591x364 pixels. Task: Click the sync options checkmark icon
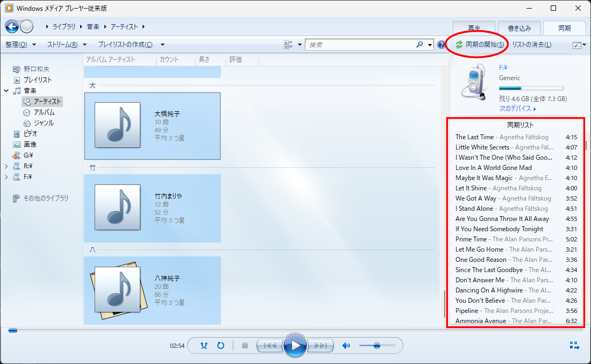[x=576, y=45]
